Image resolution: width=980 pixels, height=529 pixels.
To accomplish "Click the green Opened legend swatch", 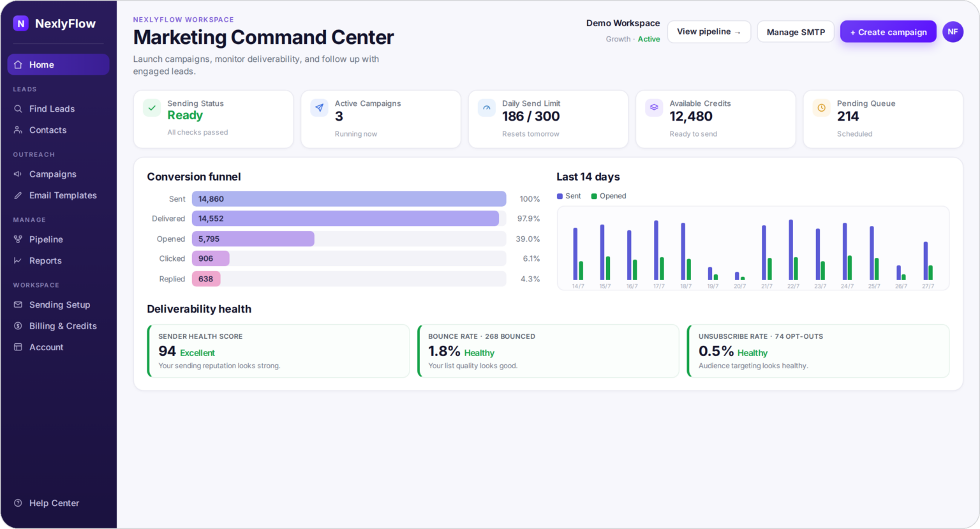I will click(594, 196).
